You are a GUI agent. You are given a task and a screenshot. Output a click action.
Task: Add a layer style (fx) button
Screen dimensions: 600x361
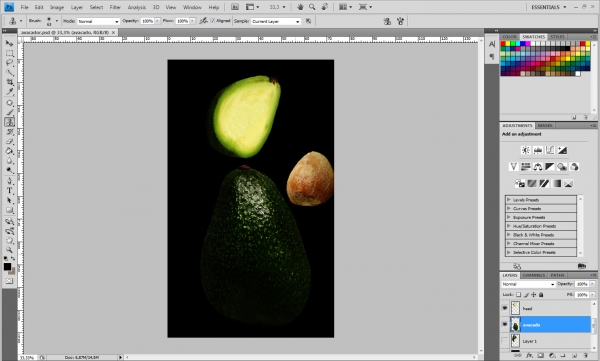(529, 356)
